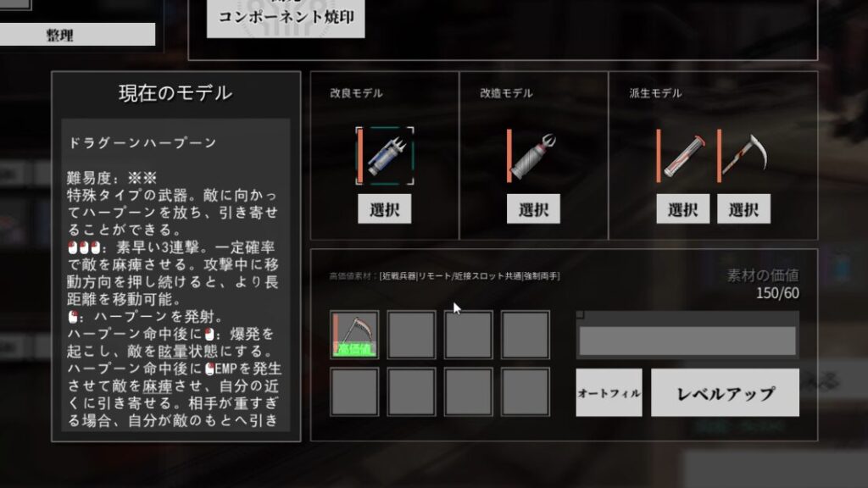868x488 pixels.
Task: Select the second 派生モデル scythe 選択 button
Action: click(743, 208)
